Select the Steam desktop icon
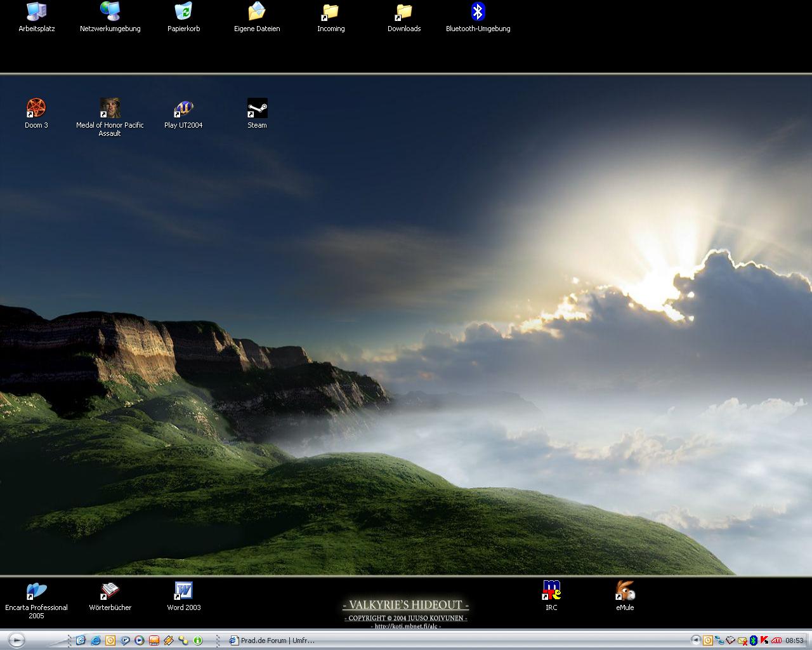Image resolution: width=812 pixels, height=650 pixels. tap(257, 109)
